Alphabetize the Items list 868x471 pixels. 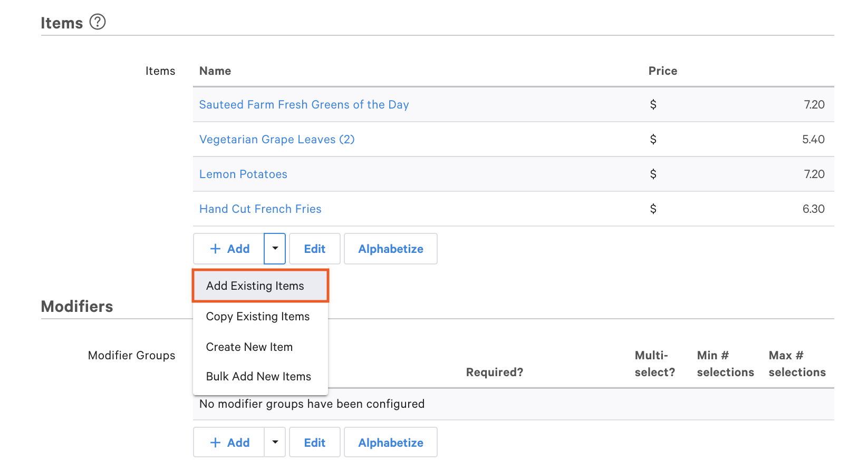tap(391, 249)
